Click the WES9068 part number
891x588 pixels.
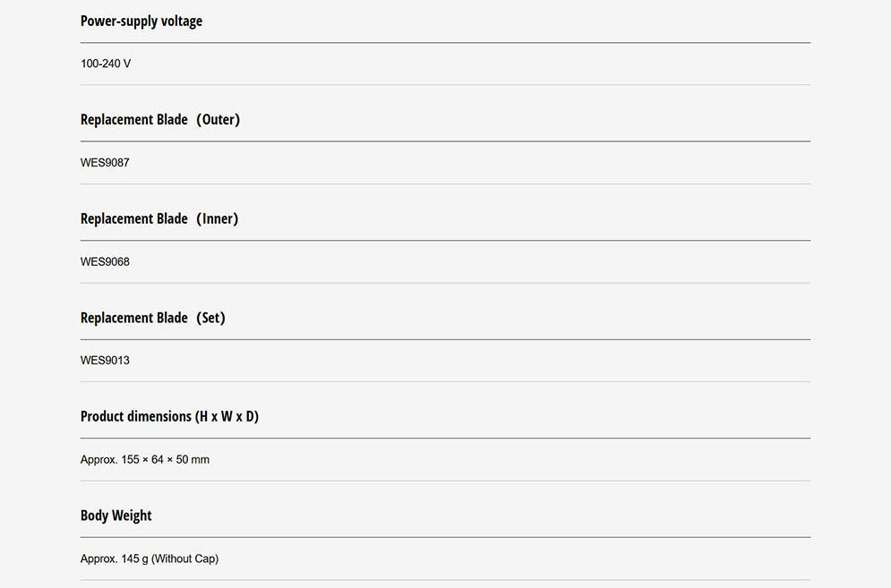pos(105,262)
